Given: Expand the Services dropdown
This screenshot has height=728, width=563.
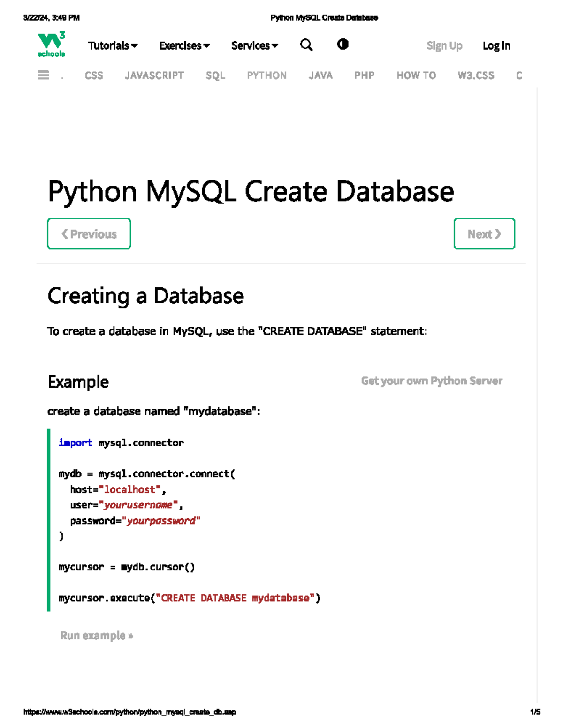Looking at the screenshot, I should (255, 45).
